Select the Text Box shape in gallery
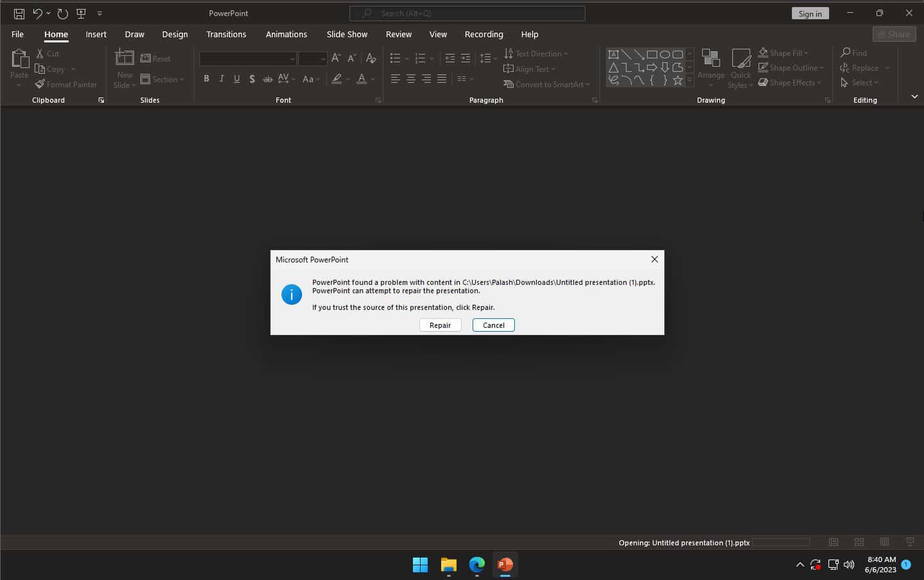The image size is (924, 580). point(614,55)
